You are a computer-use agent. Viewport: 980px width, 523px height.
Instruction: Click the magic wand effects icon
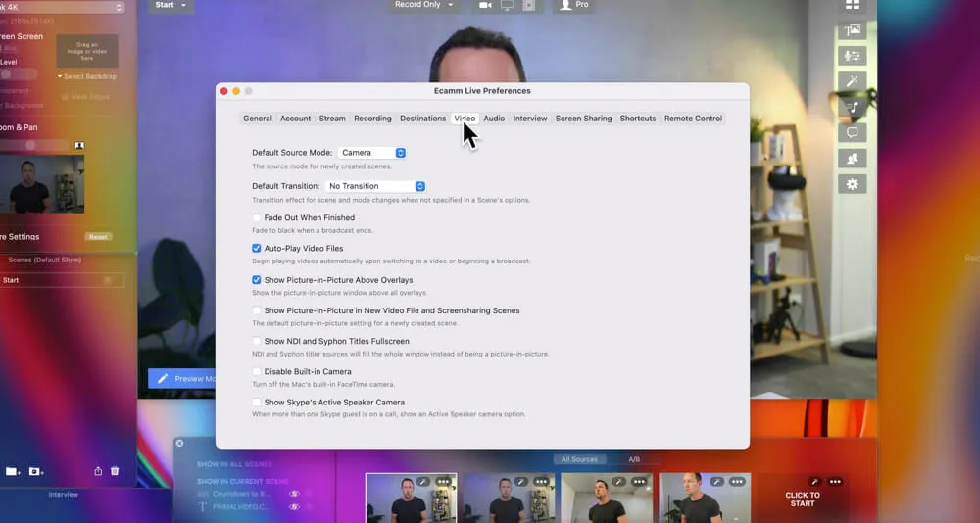coord(852,81)
